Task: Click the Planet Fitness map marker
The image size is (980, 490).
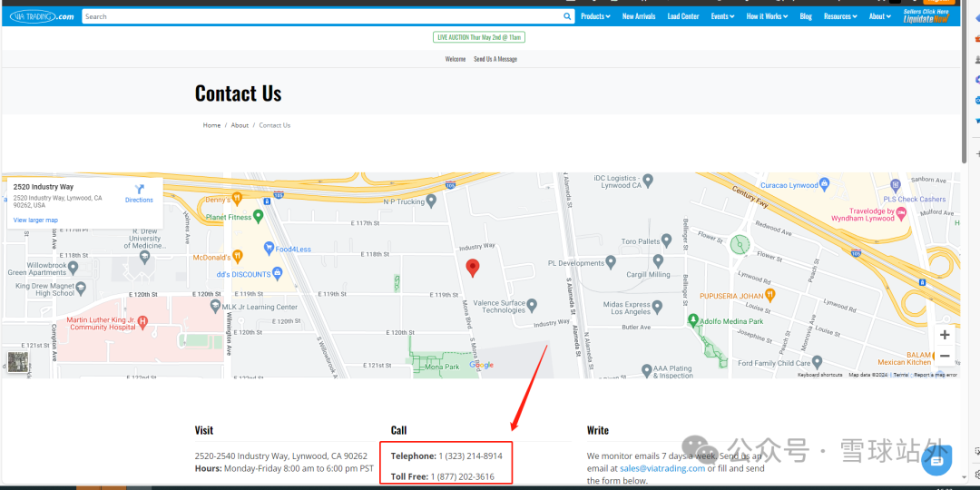Action: click(x=258, y=216)
